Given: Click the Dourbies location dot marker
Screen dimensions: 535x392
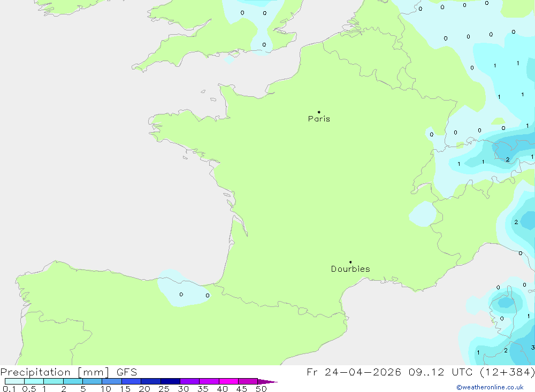Looking at the screenshot, I should pyautogui.click(x=350, y=262).
